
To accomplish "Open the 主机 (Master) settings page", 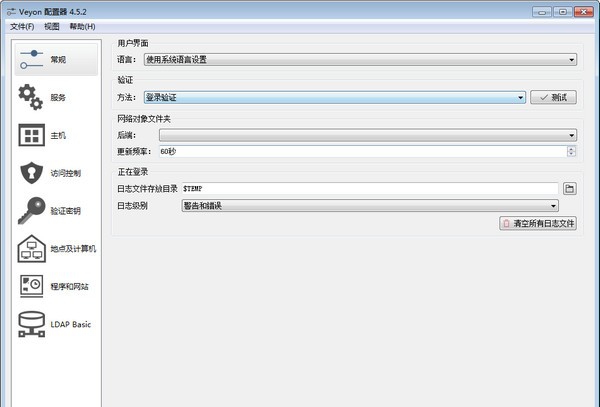I will tap(56, 135).
